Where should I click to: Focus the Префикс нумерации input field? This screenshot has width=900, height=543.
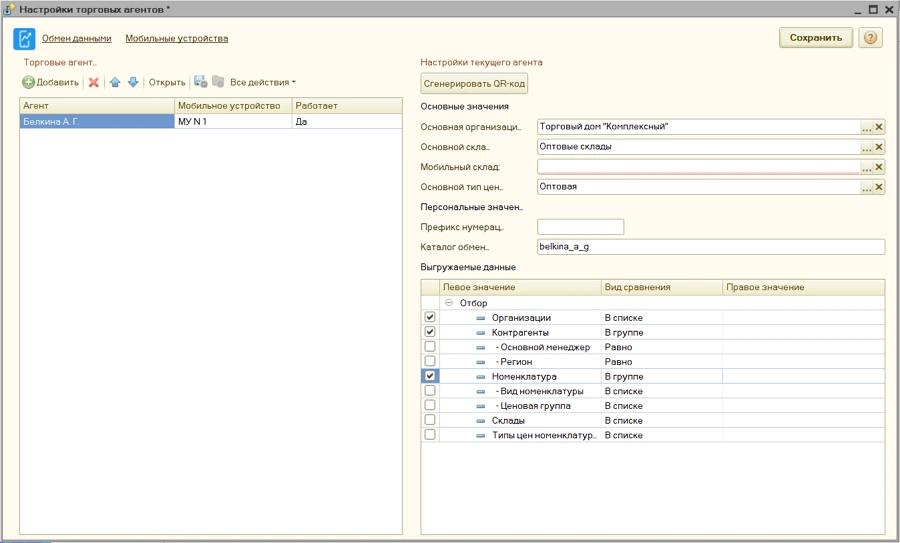[580, 227]
